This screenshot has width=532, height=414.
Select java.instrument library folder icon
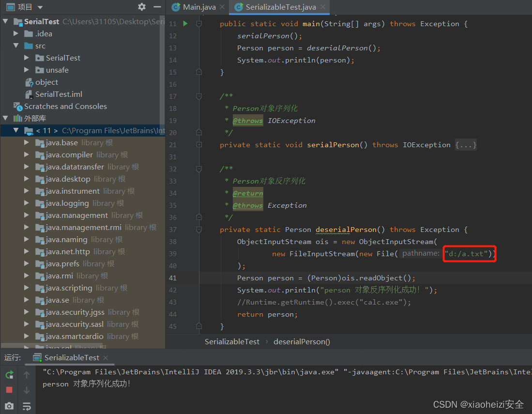(x=40, y=191)
